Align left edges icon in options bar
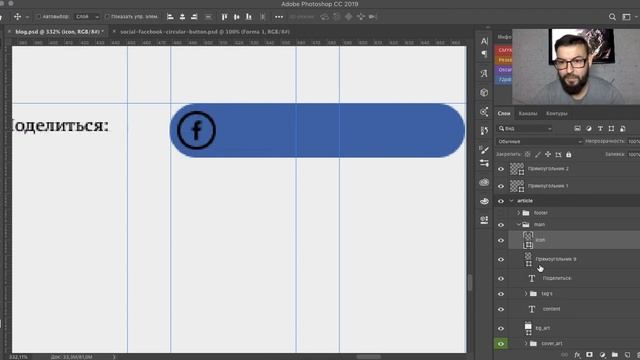640x360 pixels. [x=170, y=17]
